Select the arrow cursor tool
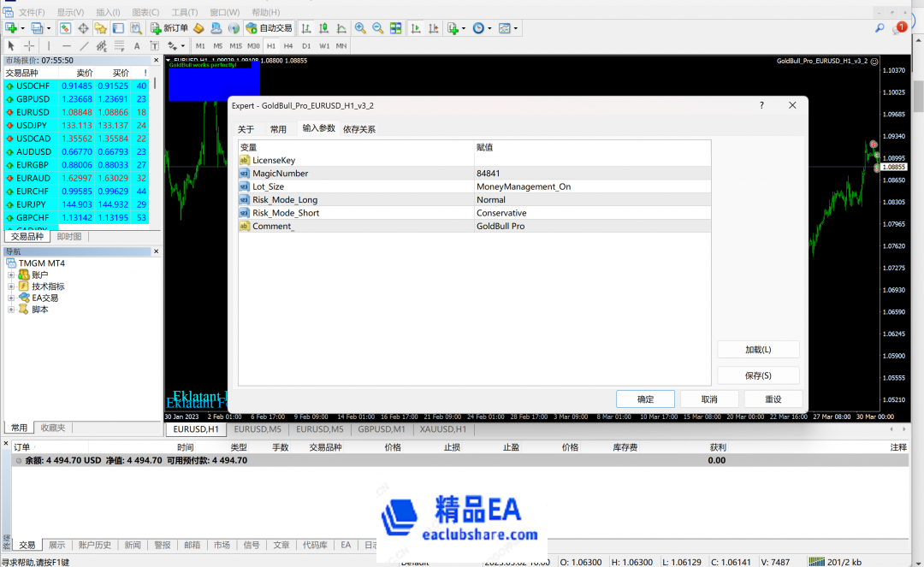Image resolution: width=924 pixels, height=567 pixels. click(11, 45)
